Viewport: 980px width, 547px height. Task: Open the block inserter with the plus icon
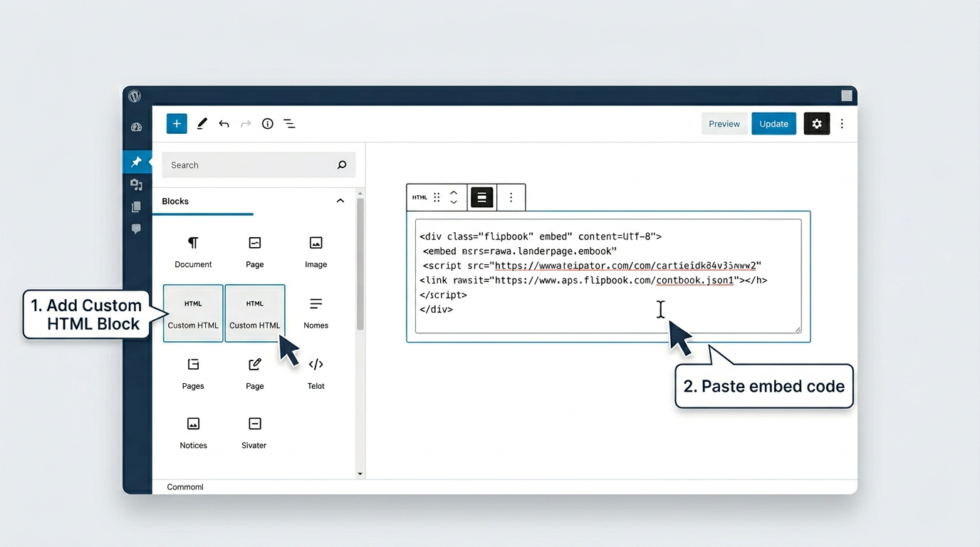pyautogui.click(x=176, y=123)
